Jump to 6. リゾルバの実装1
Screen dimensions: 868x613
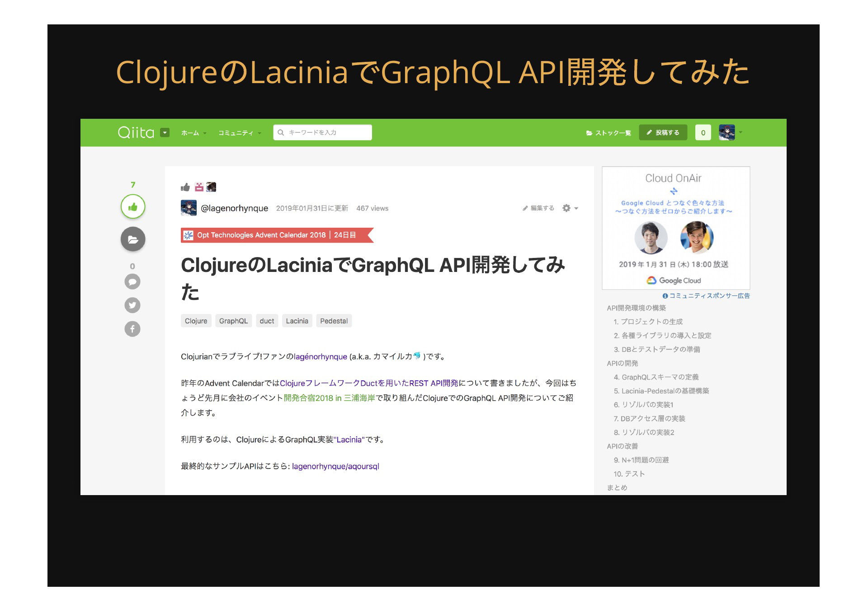click(x=643, y=405)
